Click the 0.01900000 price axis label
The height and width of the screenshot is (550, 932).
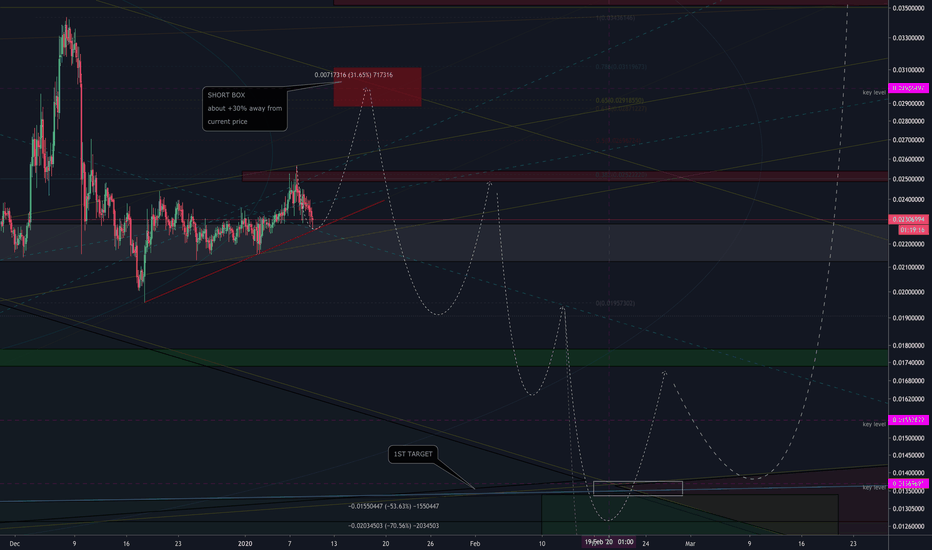[908, 318]
